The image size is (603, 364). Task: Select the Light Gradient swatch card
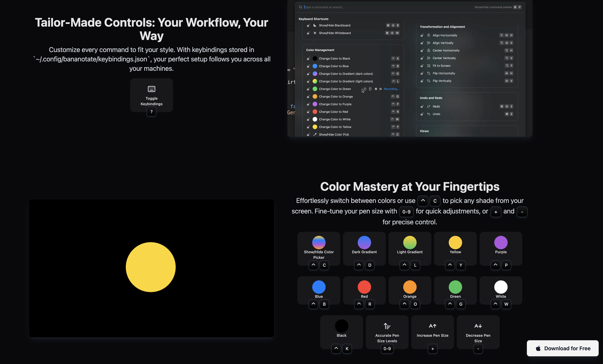coord(410,249)
